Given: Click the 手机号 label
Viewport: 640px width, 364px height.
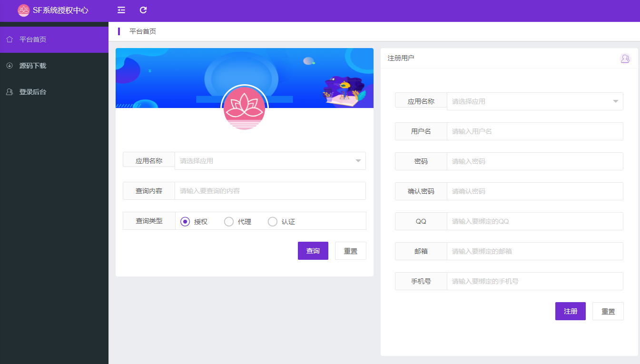Looking at the screenshot, I should click(421, 281).
